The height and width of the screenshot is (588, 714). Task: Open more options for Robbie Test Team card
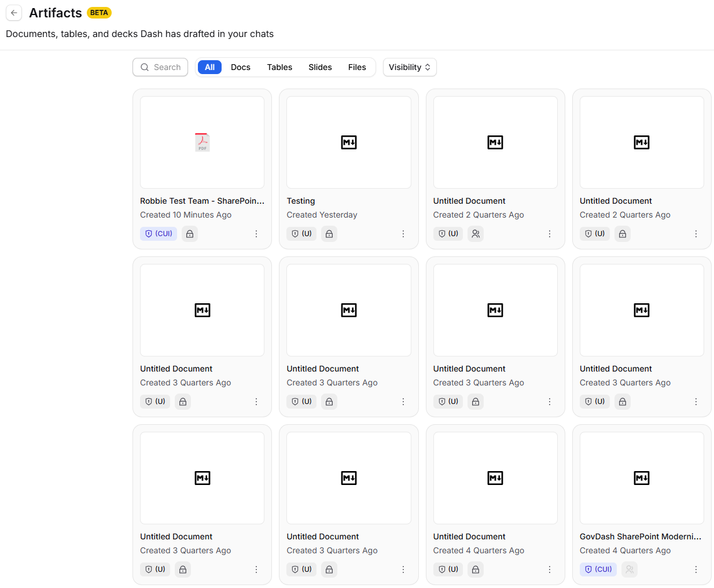pos(256,234)
